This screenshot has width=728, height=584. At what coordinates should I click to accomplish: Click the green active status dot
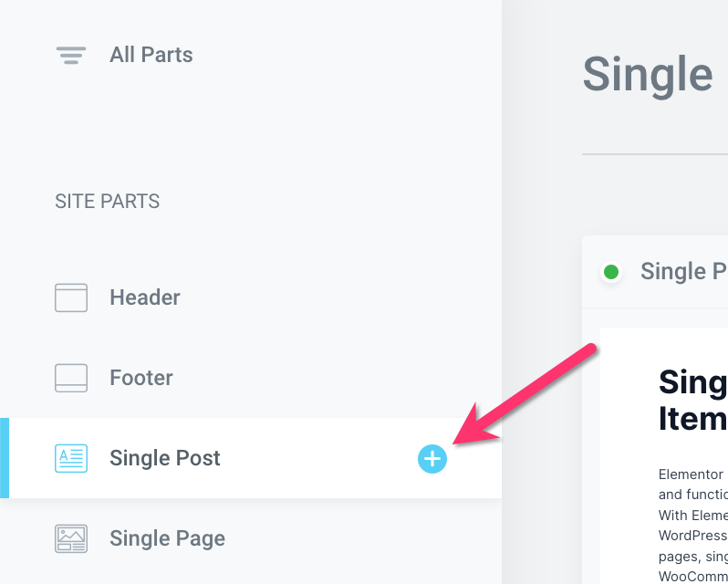(x=611, y=272)
